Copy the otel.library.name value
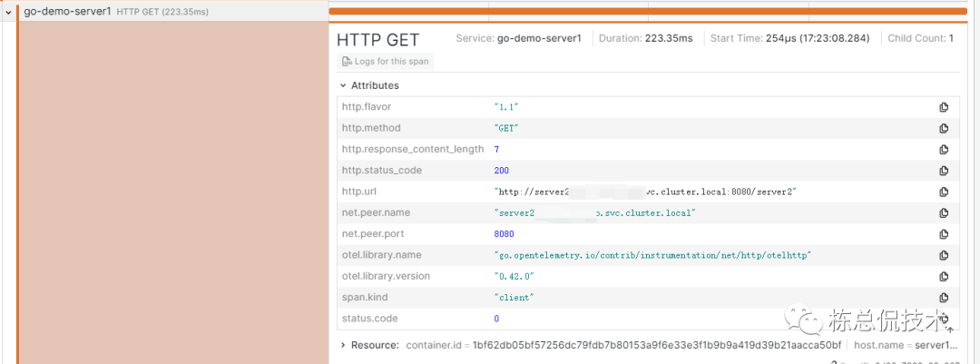The height and width of the screenshot is (364, 980). tap(944, 255)
